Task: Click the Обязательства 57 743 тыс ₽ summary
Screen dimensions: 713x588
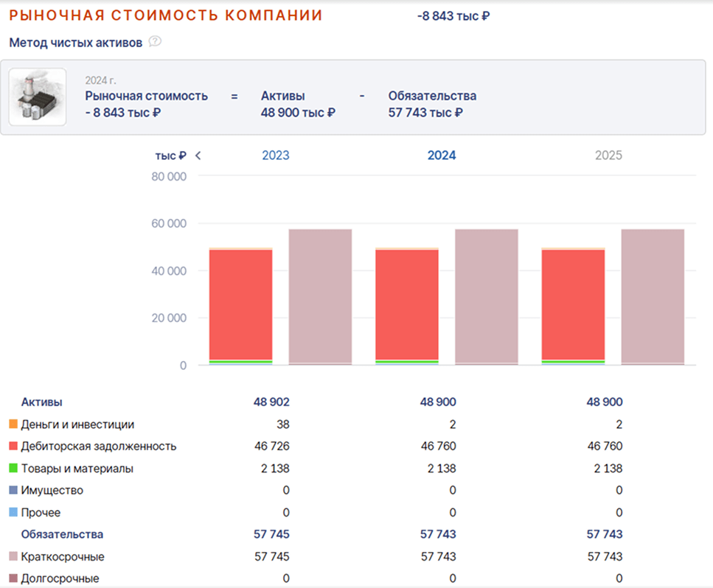Action: tap(432, 104)
